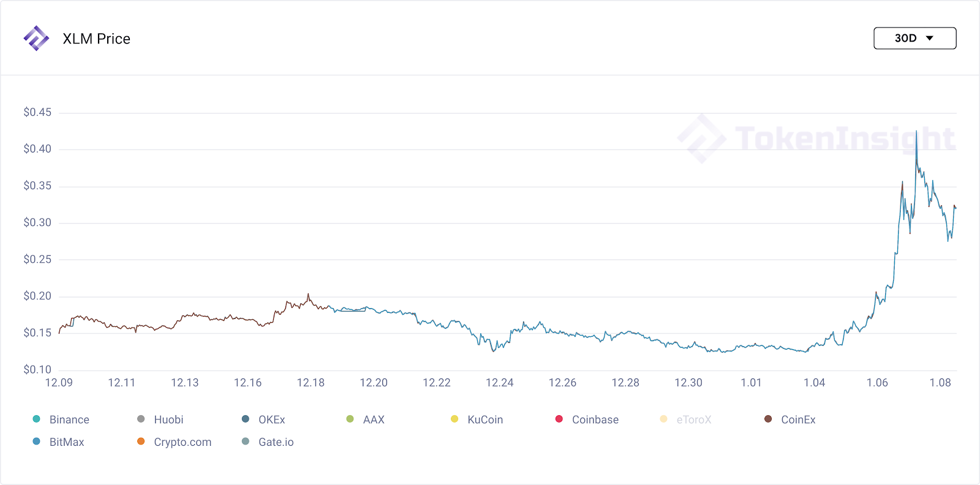
Task: Click the $0.10 y-axis label
Action: [37, 369]
